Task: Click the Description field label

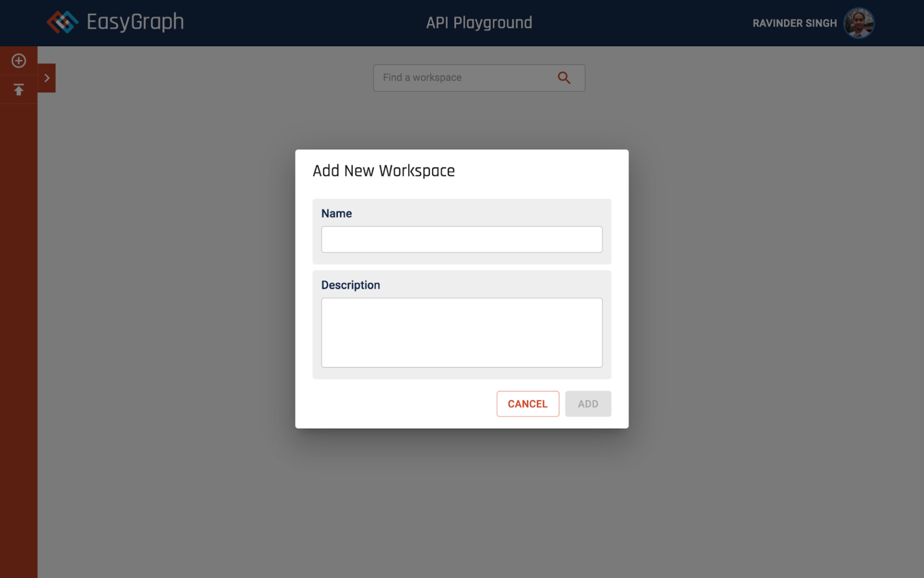Action: 350,285
